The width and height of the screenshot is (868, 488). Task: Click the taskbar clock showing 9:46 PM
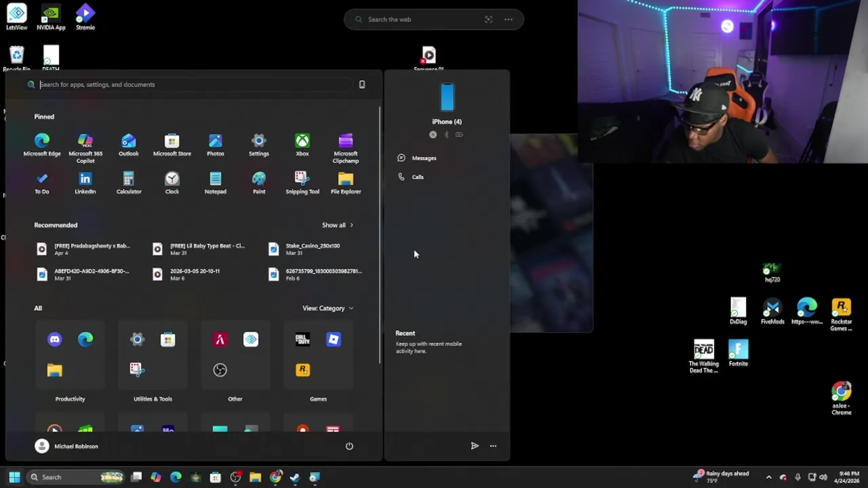[x=849, y=477]
